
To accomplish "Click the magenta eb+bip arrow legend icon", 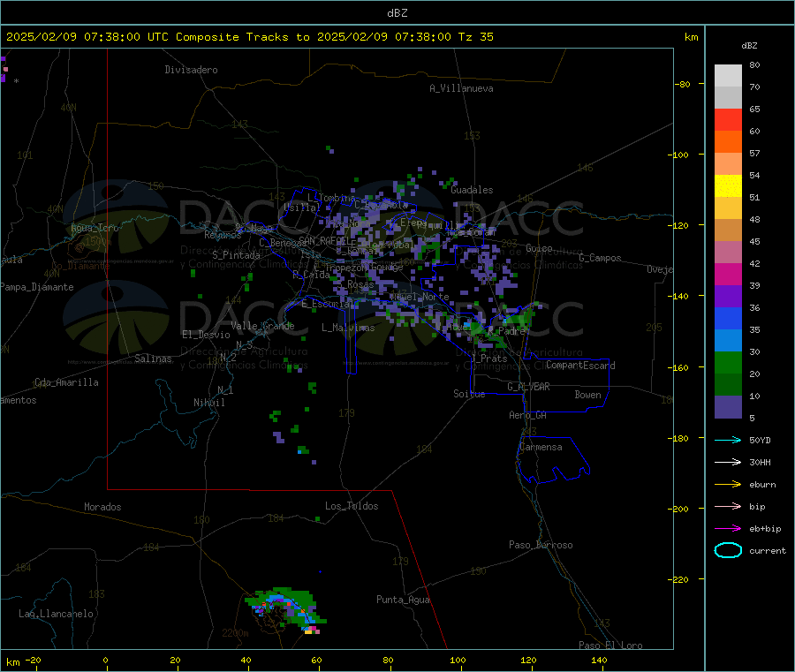I will 728,529.
